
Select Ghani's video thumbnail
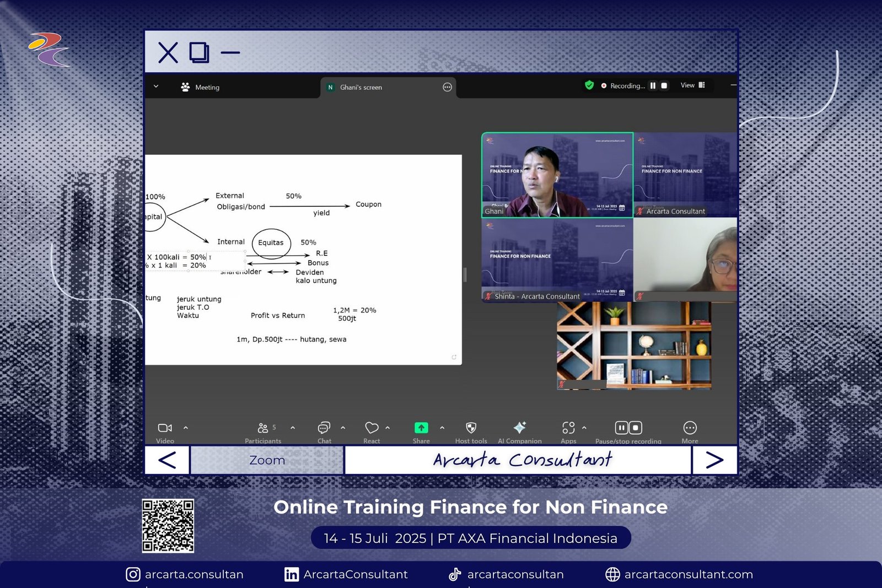pyautogui.click(x=557, y=175)
